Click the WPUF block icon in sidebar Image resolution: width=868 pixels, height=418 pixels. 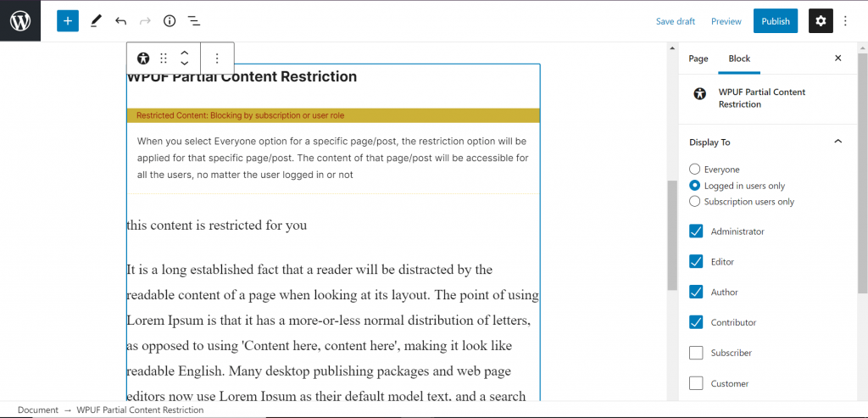[699, 93]
